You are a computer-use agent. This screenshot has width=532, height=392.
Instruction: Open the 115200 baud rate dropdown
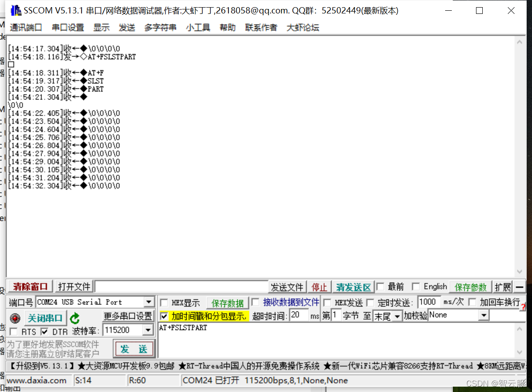[x=148, y=330]
